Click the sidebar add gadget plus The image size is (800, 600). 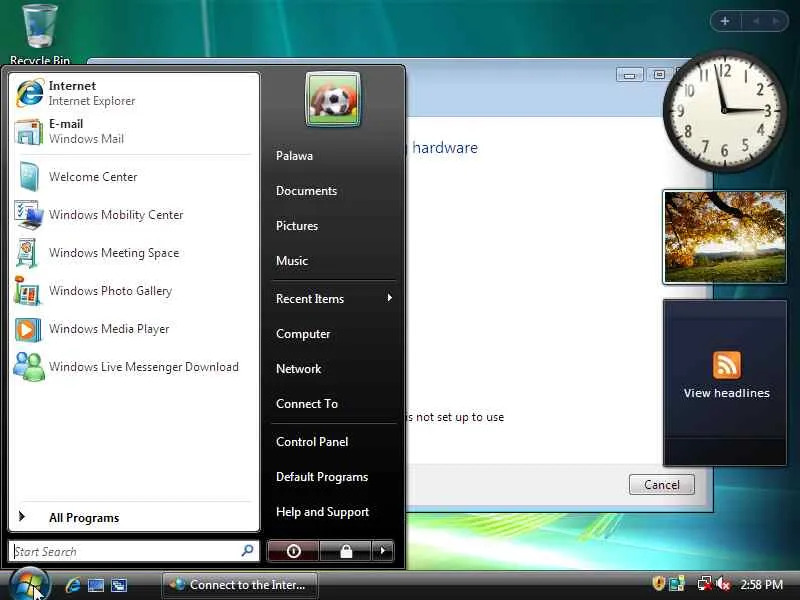point(724,21)
